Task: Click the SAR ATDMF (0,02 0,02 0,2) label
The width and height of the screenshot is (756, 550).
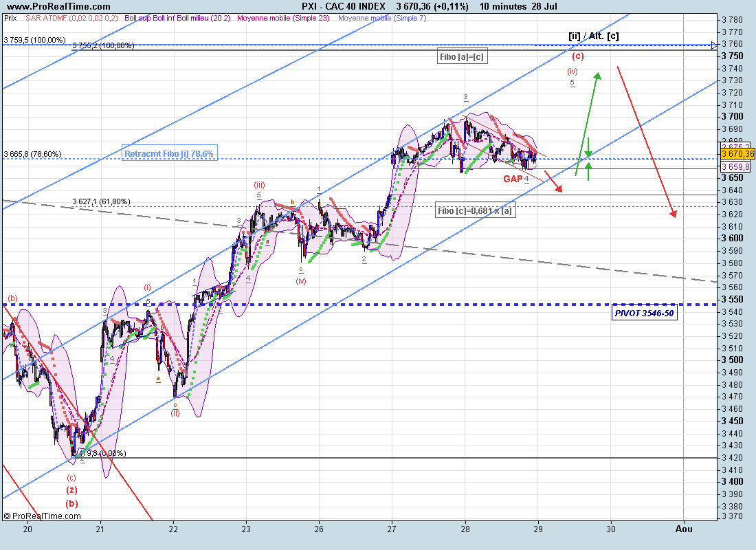Action: point(72,18)
